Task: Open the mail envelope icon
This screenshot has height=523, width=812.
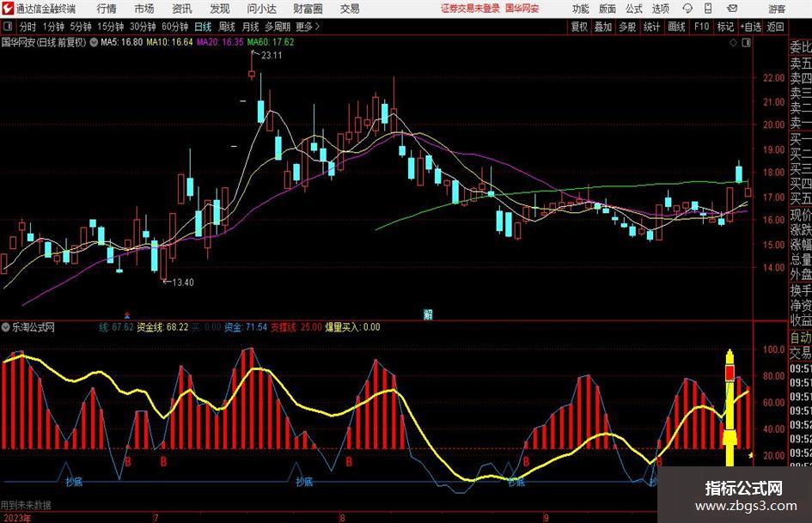Action: pyautogui.click(x=732, y=9)
